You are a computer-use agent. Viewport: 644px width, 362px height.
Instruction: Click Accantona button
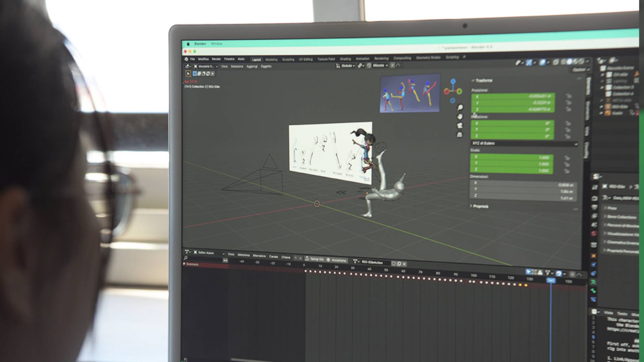(336, 260)
